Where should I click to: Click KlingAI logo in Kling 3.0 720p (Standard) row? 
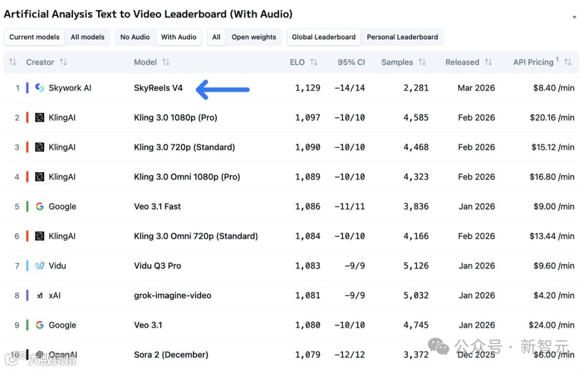(x=39, y=147)
